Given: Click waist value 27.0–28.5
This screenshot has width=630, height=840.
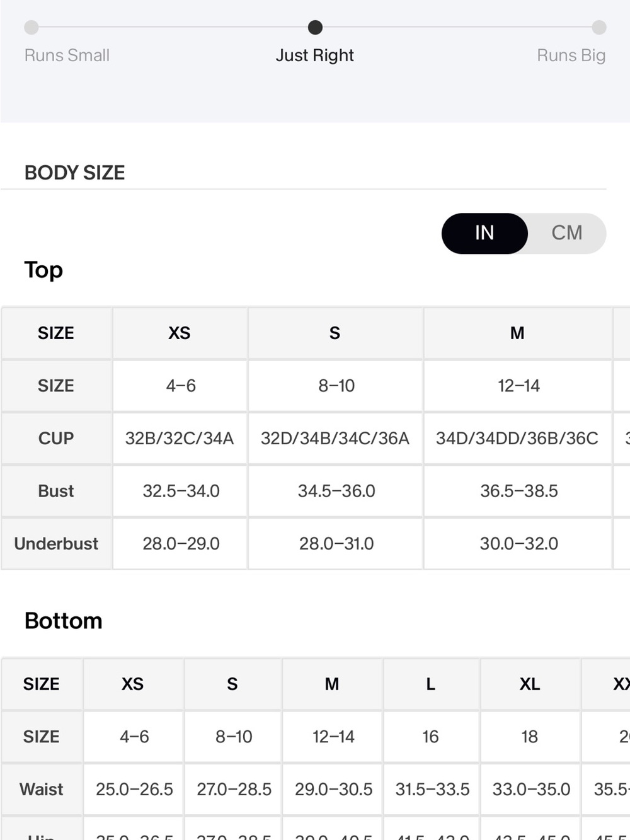Looking at the screenshot, I should point(234,789).
